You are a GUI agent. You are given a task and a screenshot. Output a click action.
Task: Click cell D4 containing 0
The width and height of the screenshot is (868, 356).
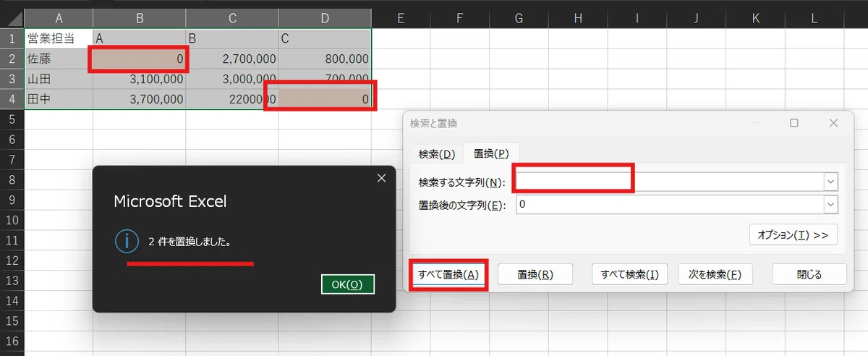(325, 99)
